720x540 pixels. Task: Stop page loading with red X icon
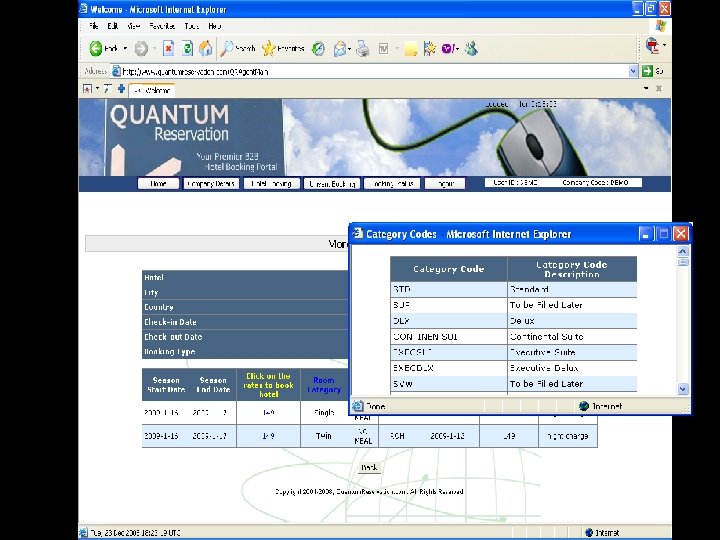pos(169,48)
